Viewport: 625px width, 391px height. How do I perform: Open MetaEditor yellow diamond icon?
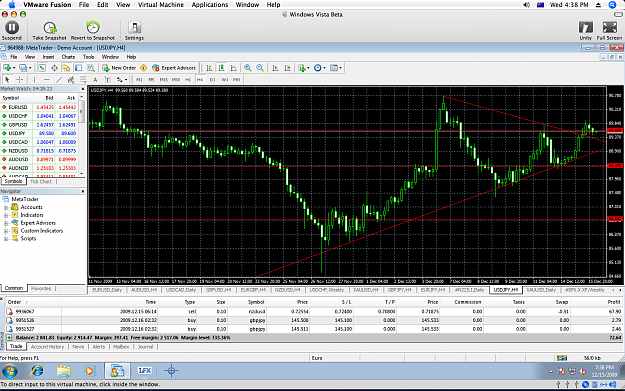coord(143,68)
